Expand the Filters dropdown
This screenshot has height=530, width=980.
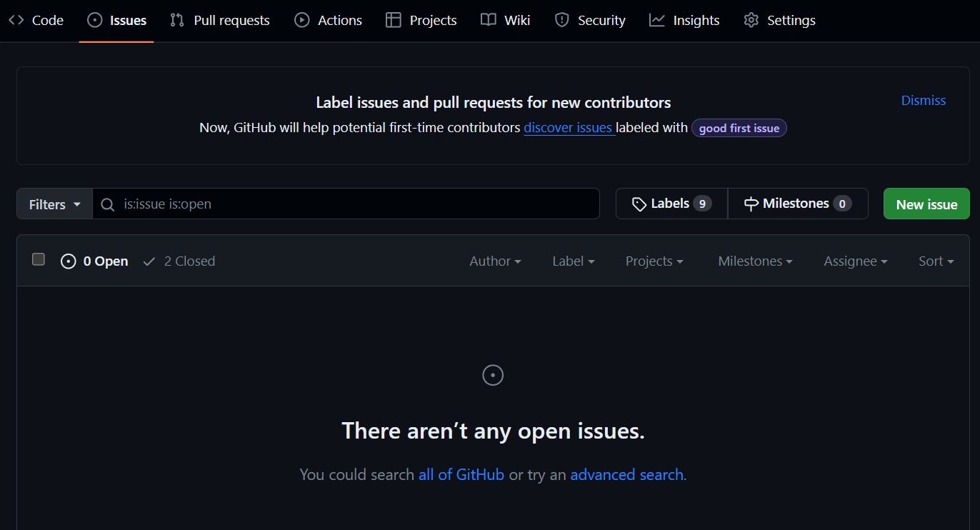(x=55, y=204)
